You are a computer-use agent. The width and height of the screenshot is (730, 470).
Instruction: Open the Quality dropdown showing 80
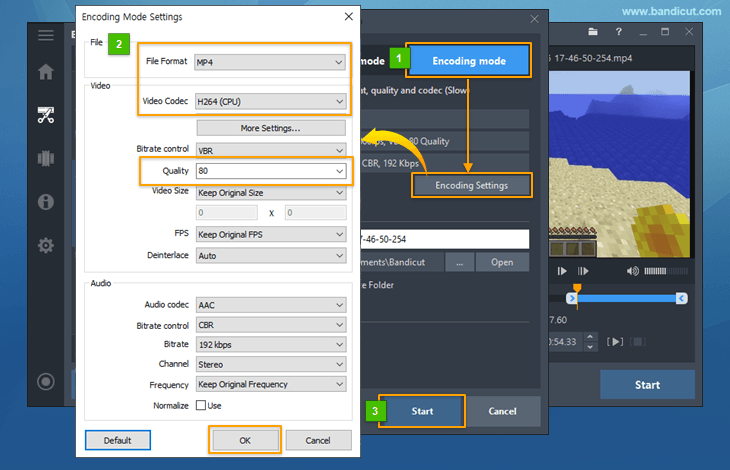click(270, 171)
